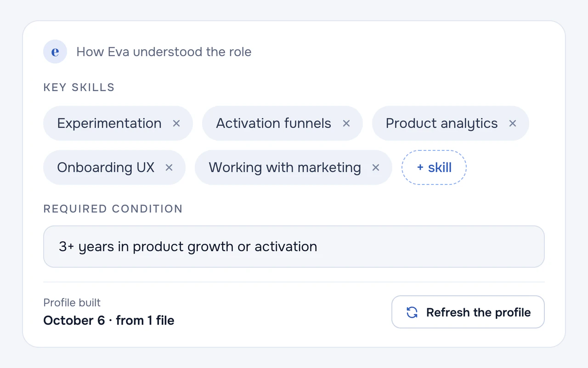Image resolution: width=588 pixels, height=368 pixels.
Task: Click the refresh arrows icon
Action: (x=412, y=312)
